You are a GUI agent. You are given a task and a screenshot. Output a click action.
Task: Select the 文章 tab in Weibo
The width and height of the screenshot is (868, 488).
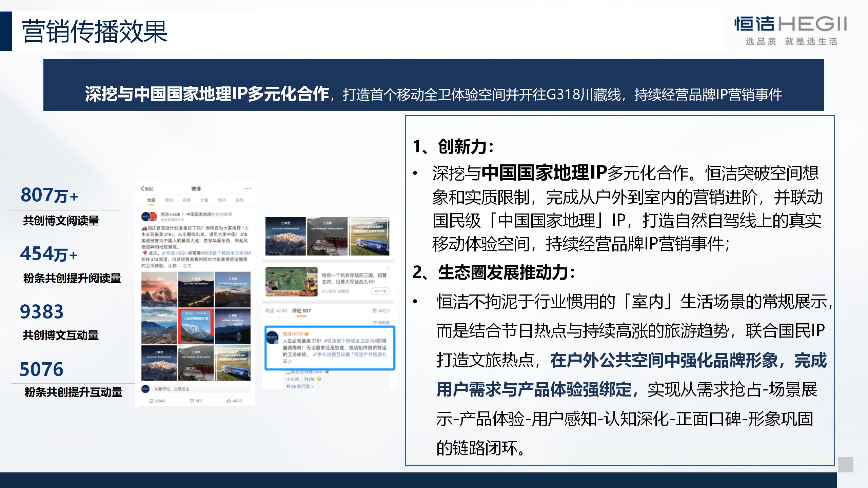coord(204,200)
